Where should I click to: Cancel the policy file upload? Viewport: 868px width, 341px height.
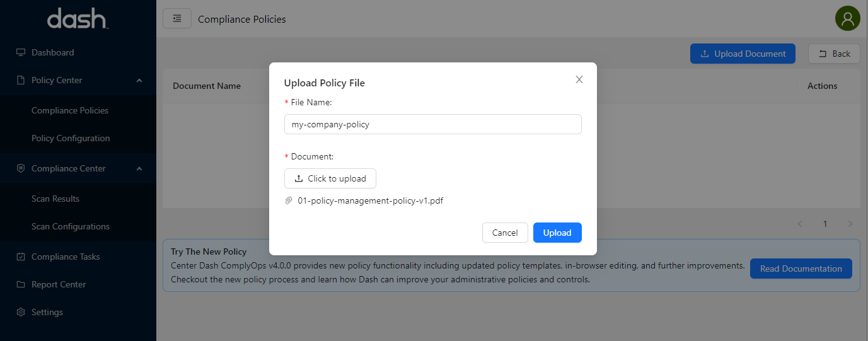[x=505, y=233]
